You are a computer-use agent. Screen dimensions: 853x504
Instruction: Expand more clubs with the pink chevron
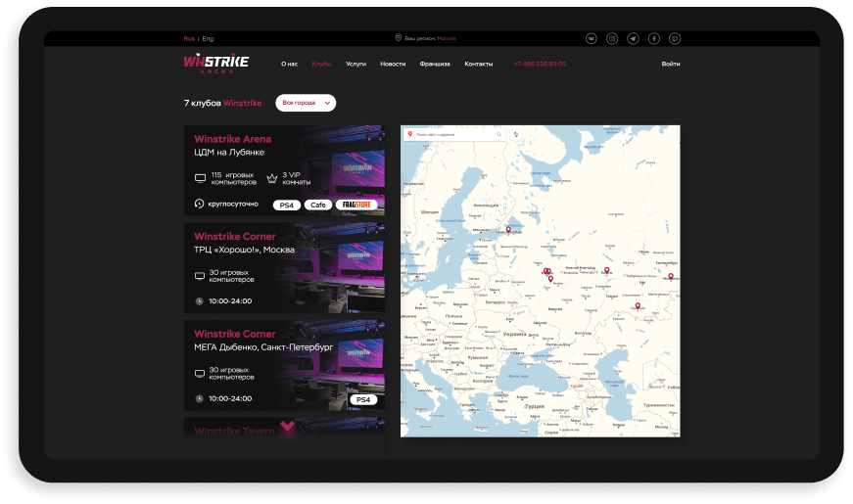tap(288, 427)
